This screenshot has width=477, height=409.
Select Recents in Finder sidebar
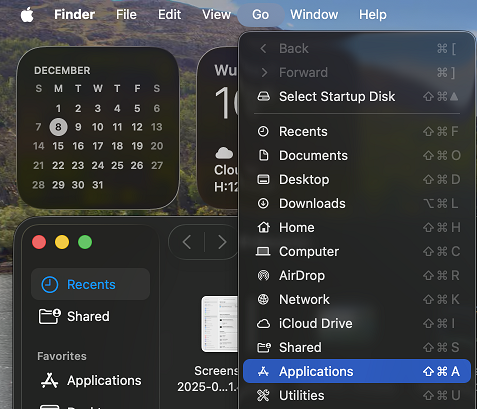click(90, 284)
